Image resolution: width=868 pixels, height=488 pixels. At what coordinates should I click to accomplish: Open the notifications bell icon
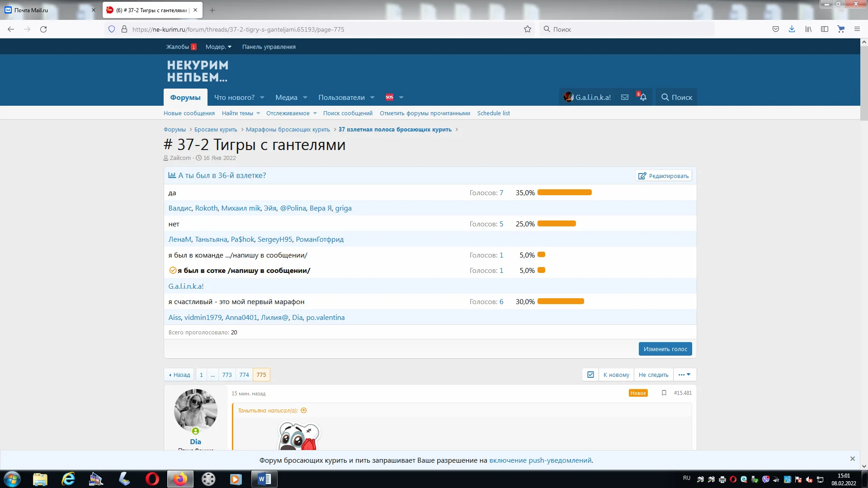(x=643, y=97)
